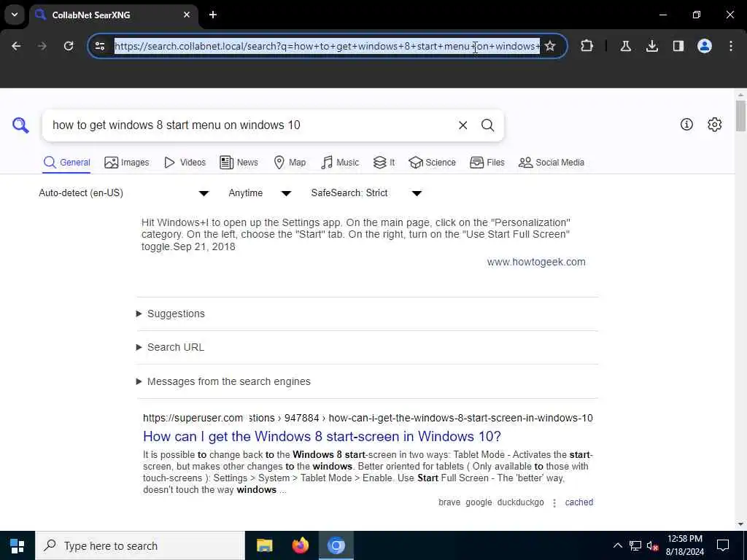
Task: Open the cached version link
Action: tap(578, 502)
